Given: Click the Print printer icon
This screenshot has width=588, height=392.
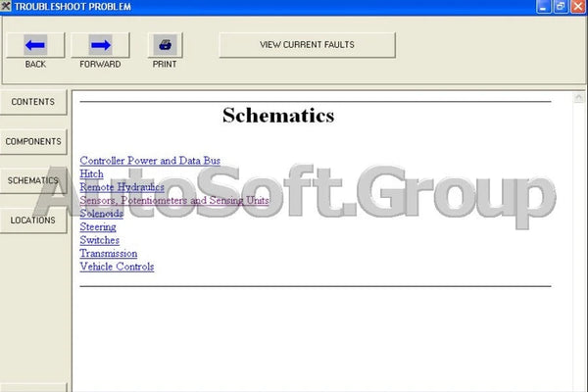Looking at the screenshot, I should pyautogui.click(x=165, y=45).
